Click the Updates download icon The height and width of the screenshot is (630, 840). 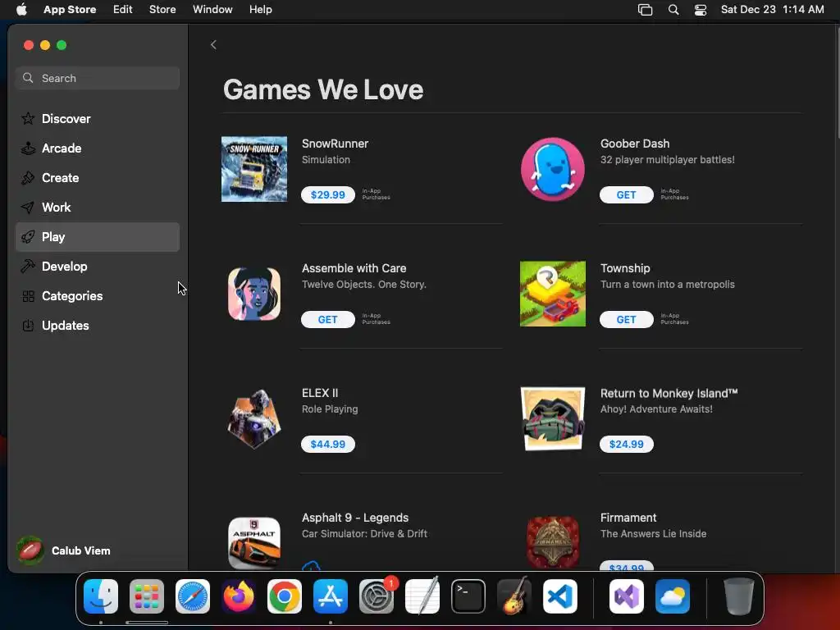click(28, 325)
